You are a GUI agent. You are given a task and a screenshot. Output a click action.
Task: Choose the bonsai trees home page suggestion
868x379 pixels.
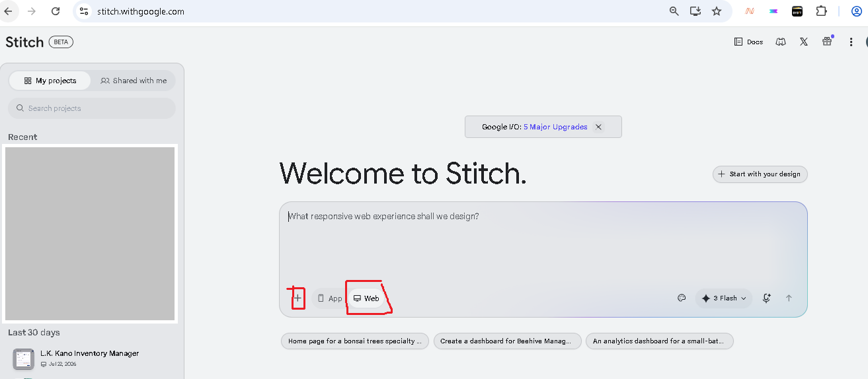point(355,341)
